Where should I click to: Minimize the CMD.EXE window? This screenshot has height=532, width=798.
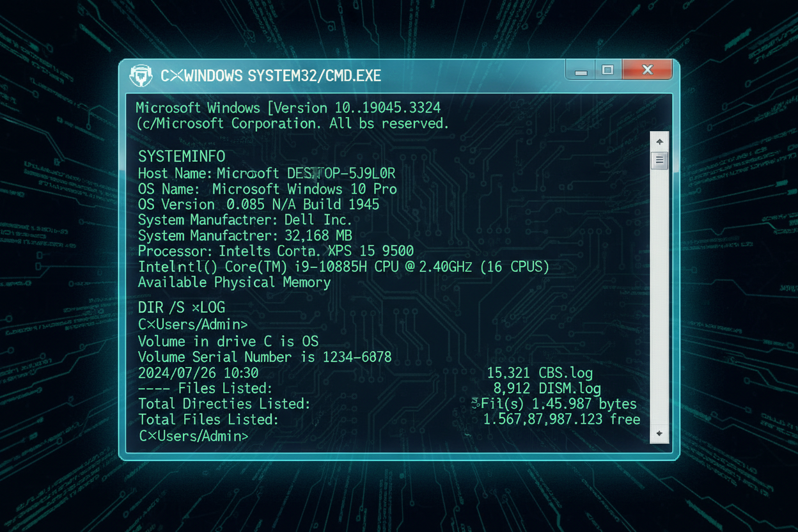coord(581,72)
